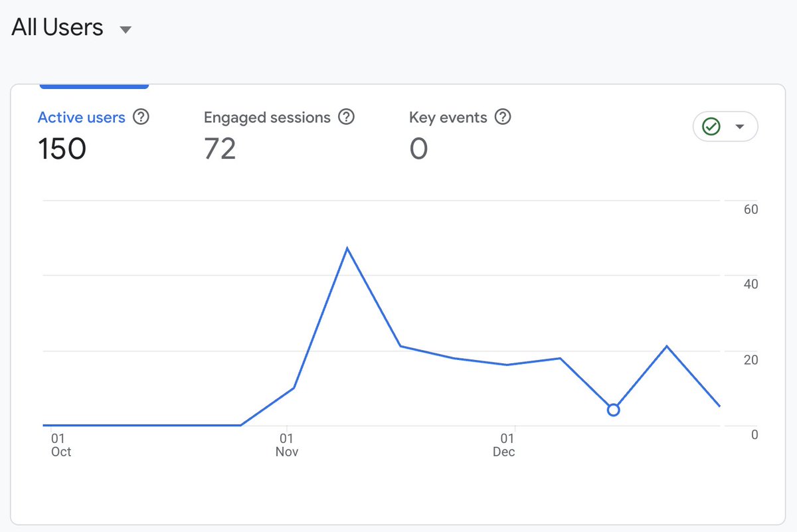The width and height of the screenshot is (797, 532).
Task: Open the All Users segment dropdown arrow
Action: pos(125,30)
